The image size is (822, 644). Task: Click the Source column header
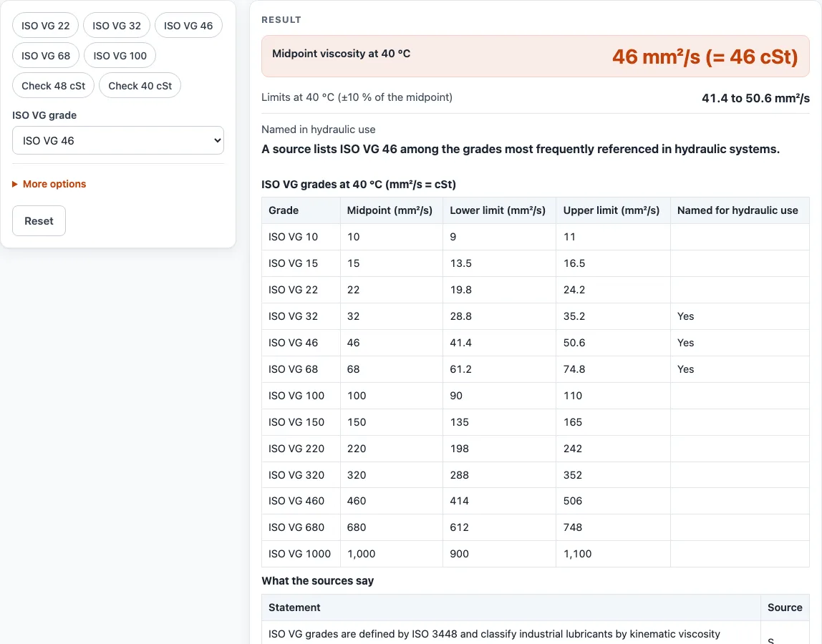point(785,608)
